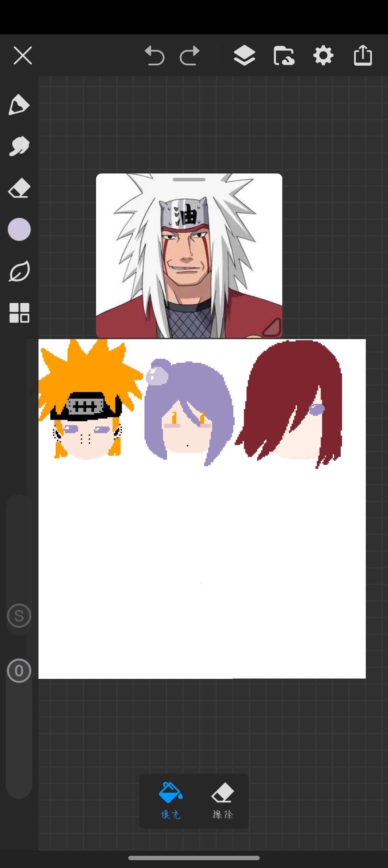Viewport: 388px width, 868px height.
Task: Choose the 擦除 erase mode
Action: (222, 801)
